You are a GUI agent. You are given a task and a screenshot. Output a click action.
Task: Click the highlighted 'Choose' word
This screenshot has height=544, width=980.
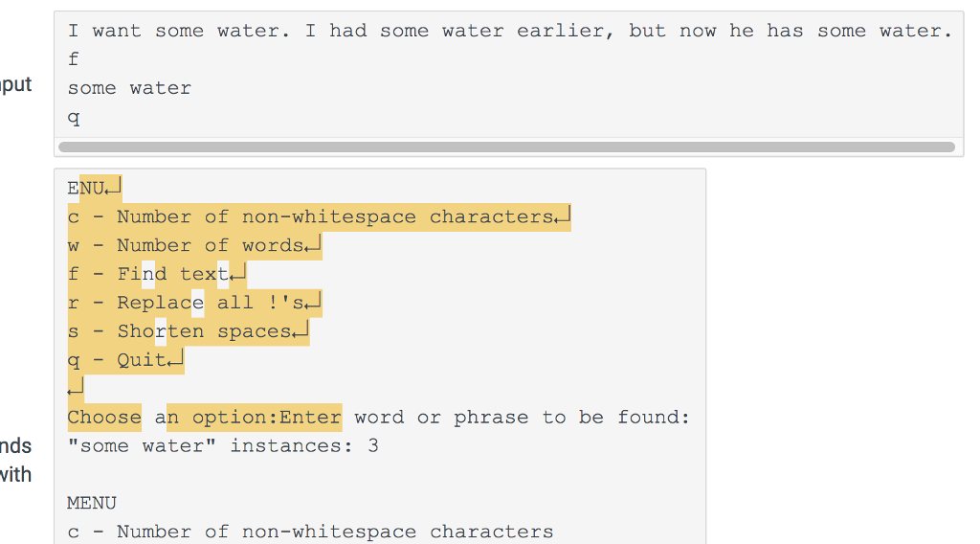click(x=104, y=417)
